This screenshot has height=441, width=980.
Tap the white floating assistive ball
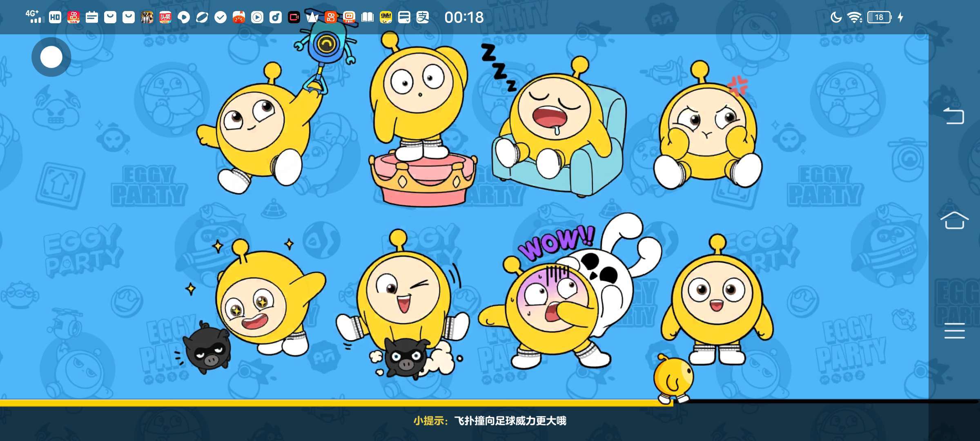[51, 57]
